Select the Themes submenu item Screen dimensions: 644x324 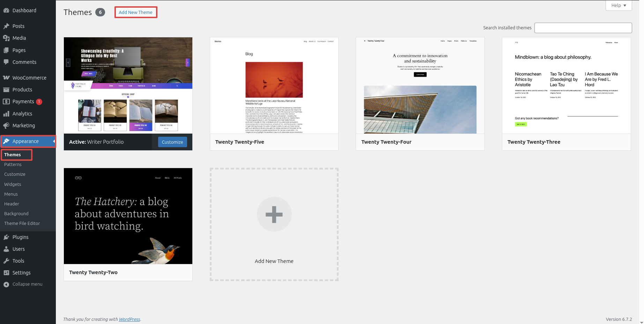tap(13, 155)
